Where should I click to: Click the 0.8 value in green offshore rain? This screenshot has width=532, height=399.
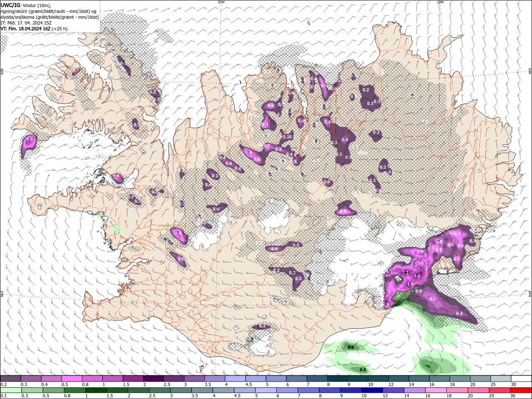pos(362,369)
